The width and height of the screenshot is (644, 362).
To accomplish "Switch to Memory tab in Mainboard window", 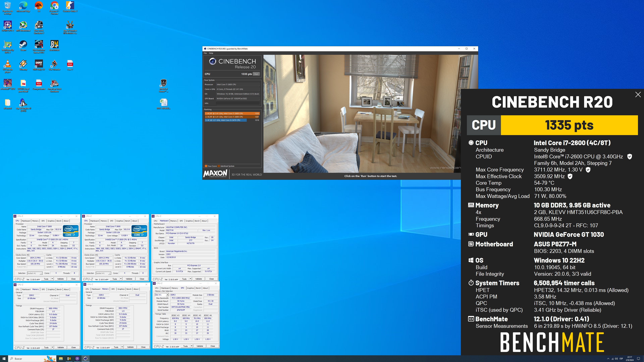I will (x=174, y=221).
